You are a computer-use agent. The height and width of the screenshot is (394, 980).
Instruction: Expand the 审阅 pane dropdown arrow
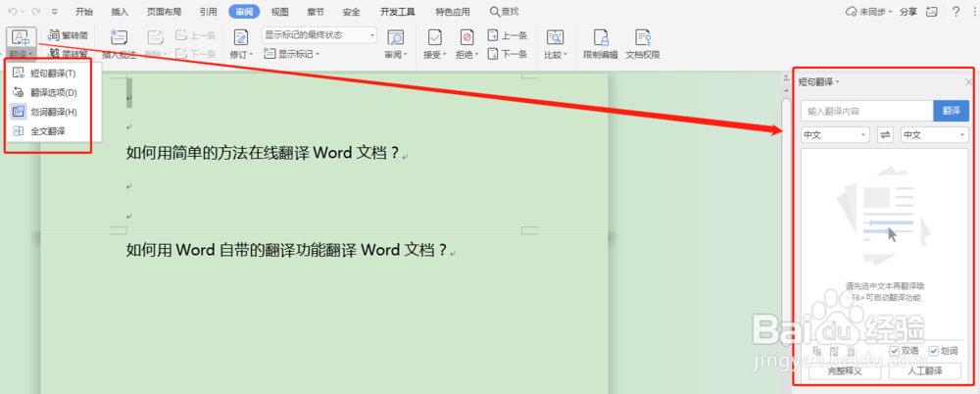point(405,55)
